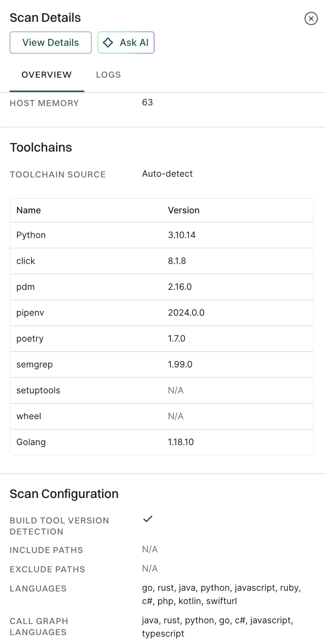
Task: Click the click 8.1.8 row
Action: 162,261
